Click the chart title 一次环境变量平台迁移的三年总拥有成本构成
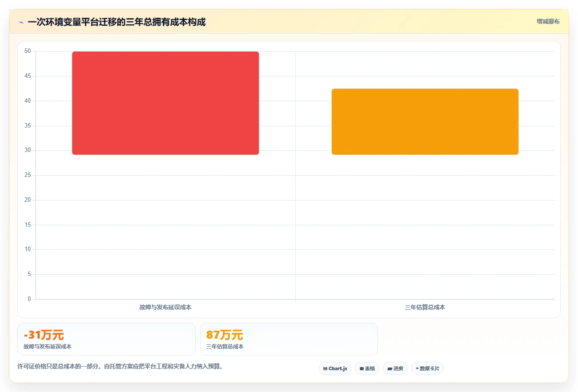The image size is (578, 392). pyautogui.click(x=116, y=22)
